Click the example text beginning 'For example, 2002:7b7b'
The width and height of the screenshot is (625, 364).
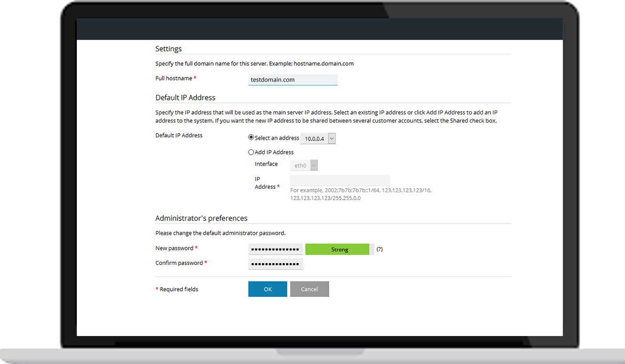coord(361,194)
